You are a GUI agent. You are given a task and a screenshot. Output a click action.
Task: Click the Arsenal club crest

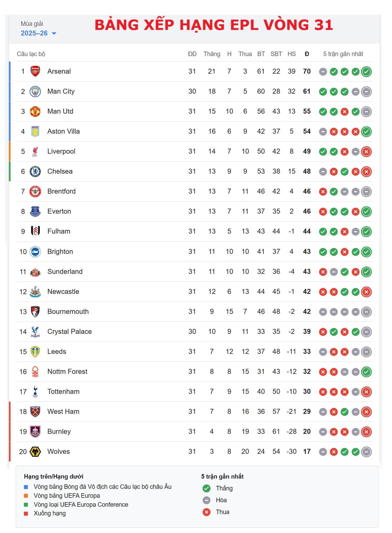[35, 71]
